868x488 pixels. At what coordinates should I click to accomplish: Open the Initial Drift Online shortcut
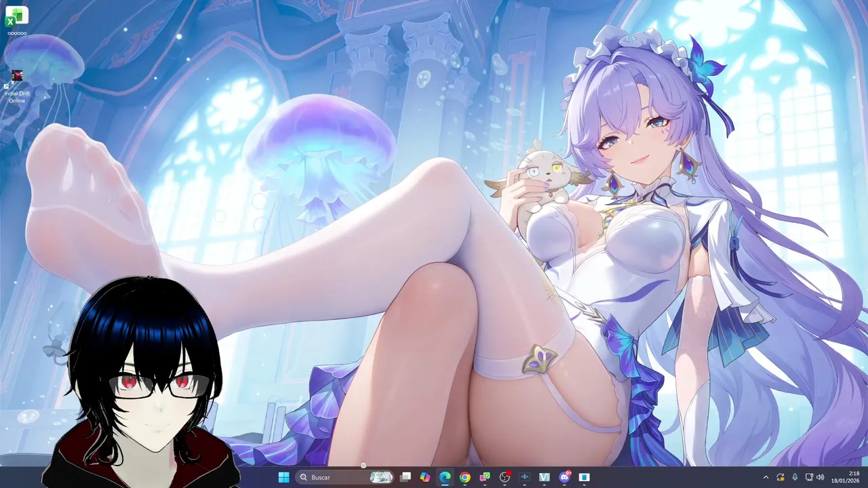(x=17, y=86)
